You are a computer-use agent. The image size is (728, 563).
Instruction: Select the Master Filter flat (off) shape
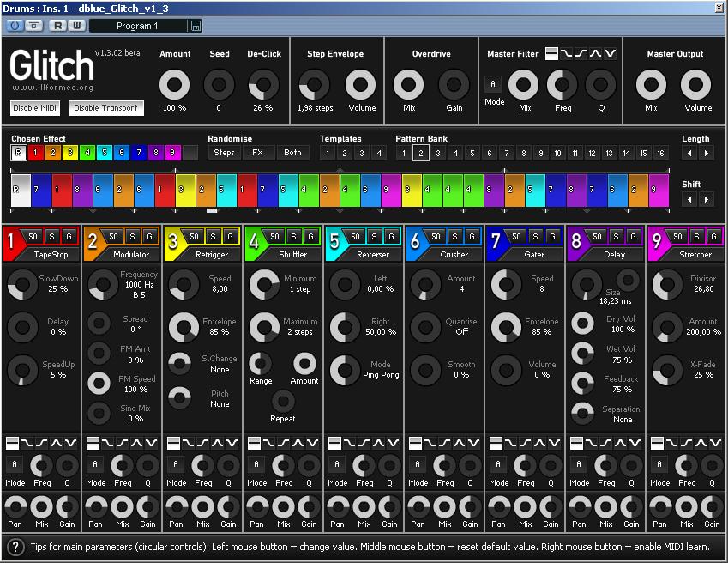coord(551,54)
